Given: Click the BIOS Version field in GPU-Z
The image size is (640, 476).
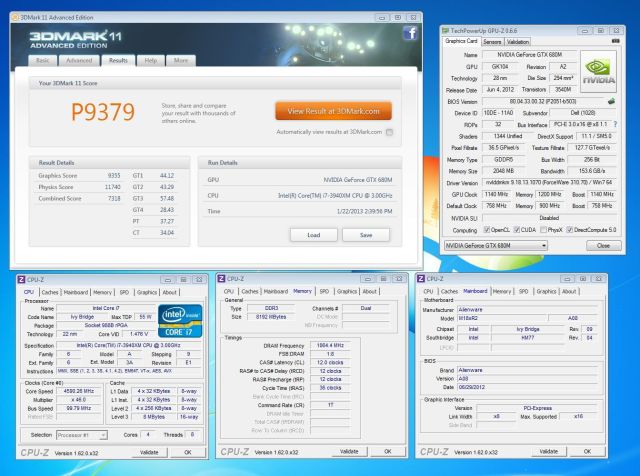Looking at the screenshot, I should pyautogui.click(x=543, y=101).
